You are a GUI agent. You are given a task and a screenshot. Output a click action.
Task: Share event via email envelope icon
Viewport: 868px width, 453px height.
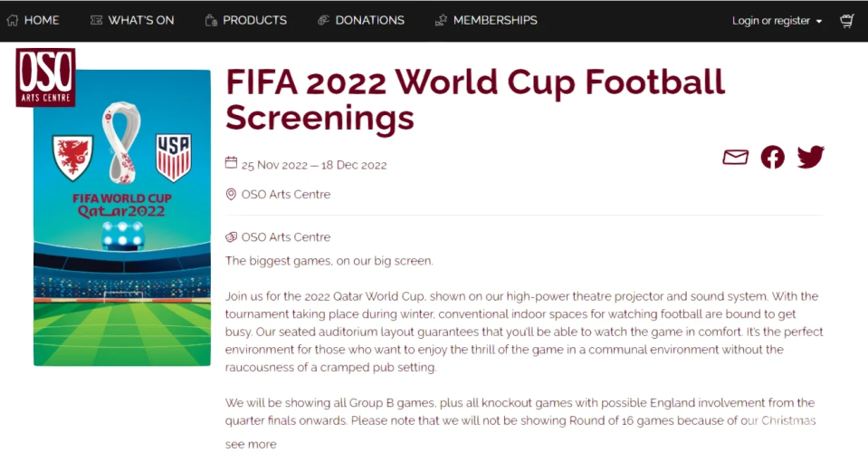pyautogui.click(x=735, y=158)
